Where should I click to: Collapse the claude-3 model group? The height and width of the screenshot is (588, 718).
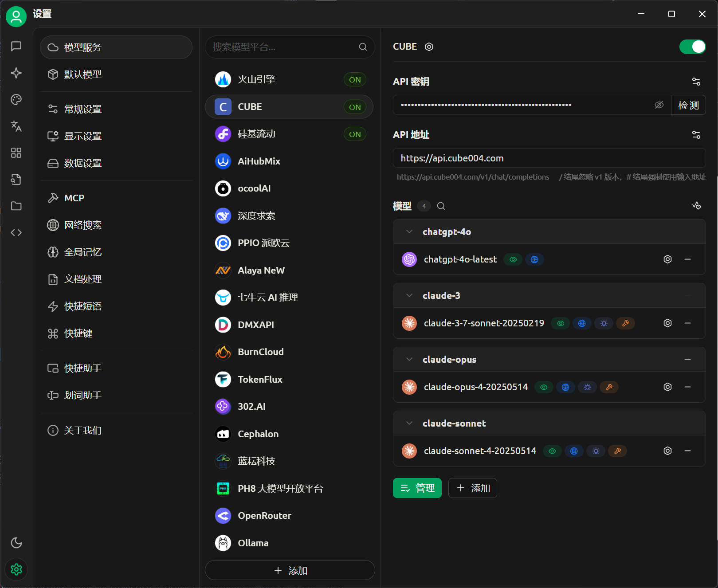(x=409, y=296)
